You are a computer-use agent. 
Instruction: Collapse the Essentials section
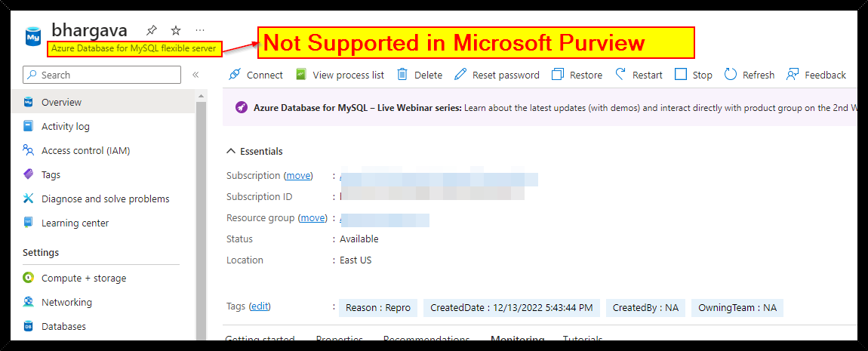pyautogui.click(x=254, y=151)
